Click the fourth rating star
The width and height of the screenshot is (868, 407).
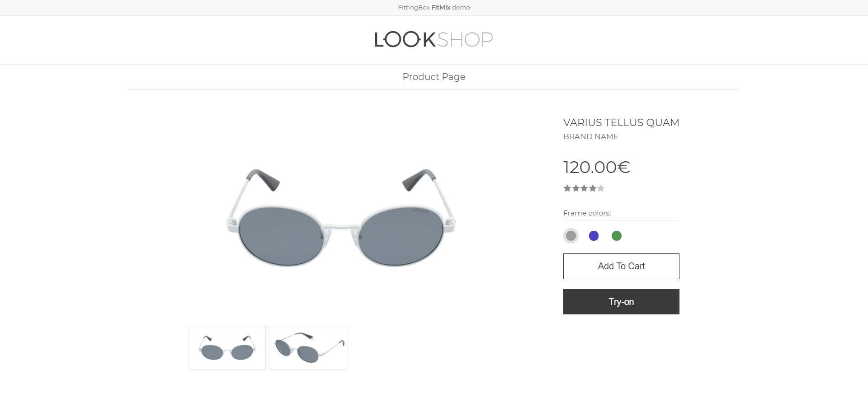click(593, 188)
